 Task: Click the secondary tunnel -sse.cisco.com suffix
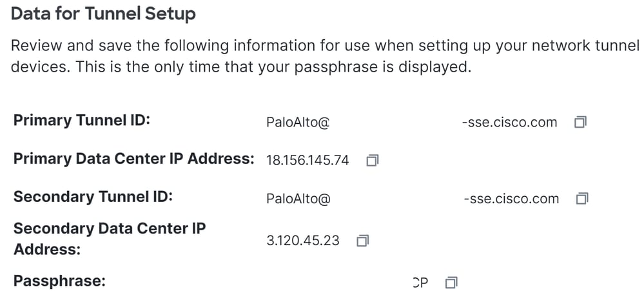[511, 199]
